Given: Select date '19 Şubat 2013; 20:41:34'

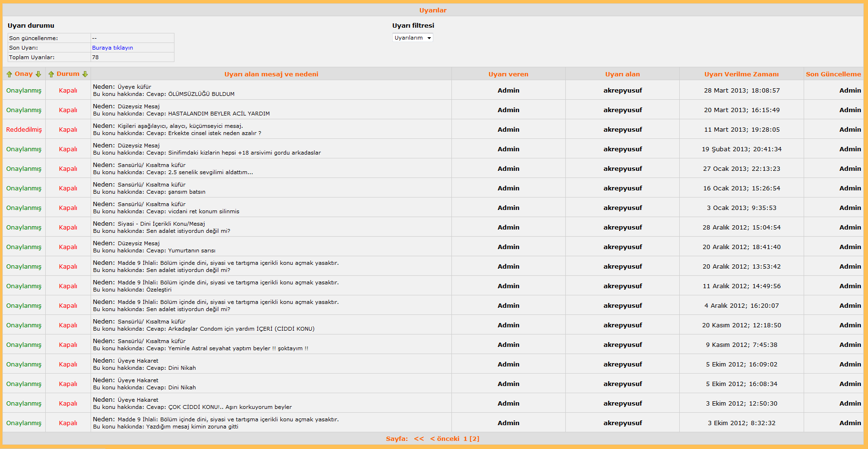Looking at the screenshot, I should pyautogui.click(x=742, y=149).
